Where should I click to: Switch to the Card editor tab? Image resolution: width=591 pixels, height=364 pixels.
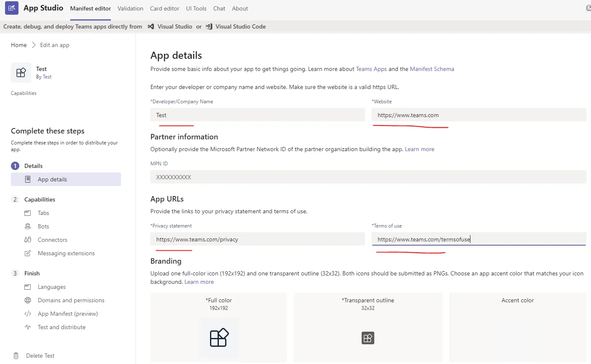pos(165,8)
